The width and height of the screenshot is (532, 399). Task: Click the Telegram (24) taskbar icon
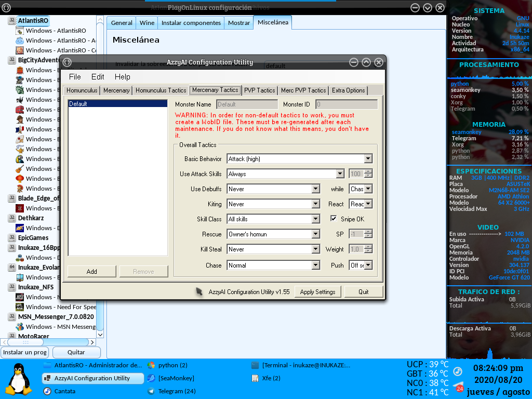pos(151,391)
